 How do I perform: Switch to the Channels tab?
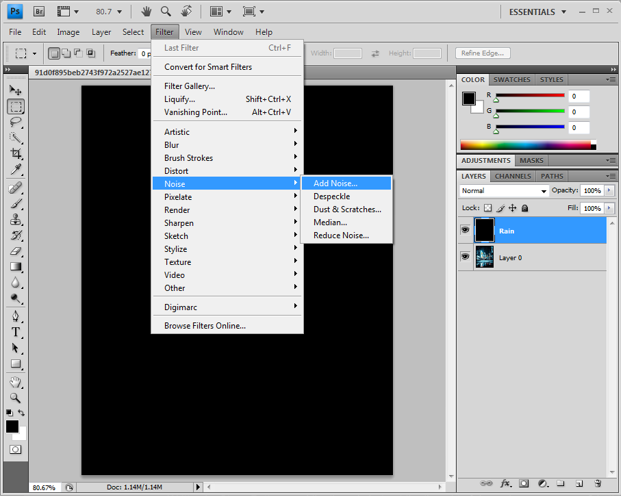[x=513, y=176]
